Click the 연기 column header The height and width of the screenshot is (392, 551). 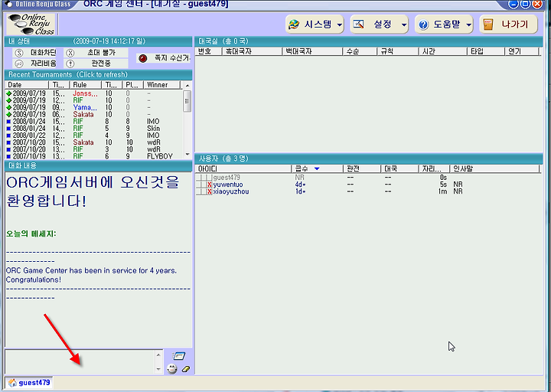click(x=522, y=51)
